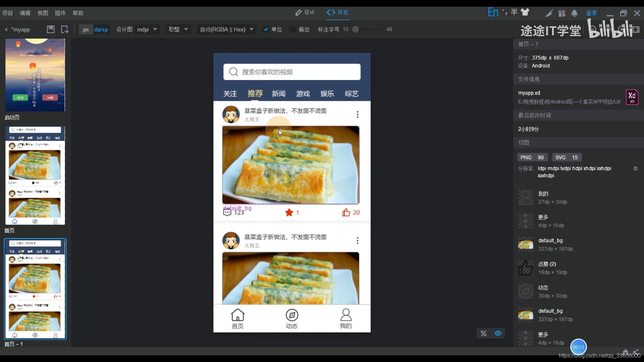Click the second card's user avatar
644x362 pixels.
(x=231, y=241)
